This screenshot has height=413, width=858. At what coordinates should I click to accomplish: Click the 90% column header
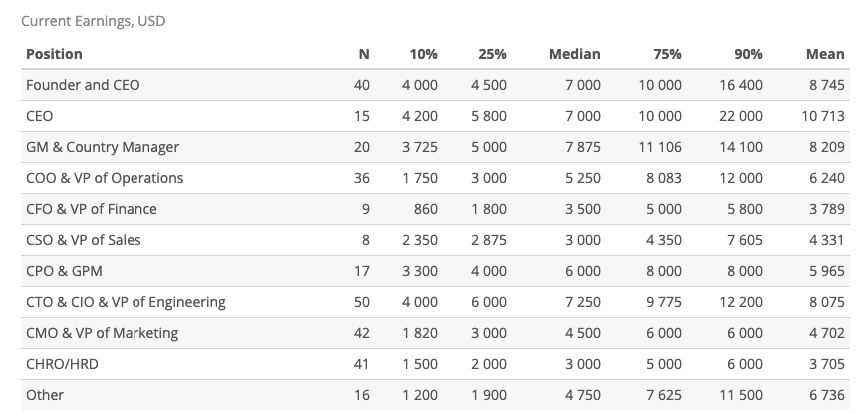click(x=748, y=54)
